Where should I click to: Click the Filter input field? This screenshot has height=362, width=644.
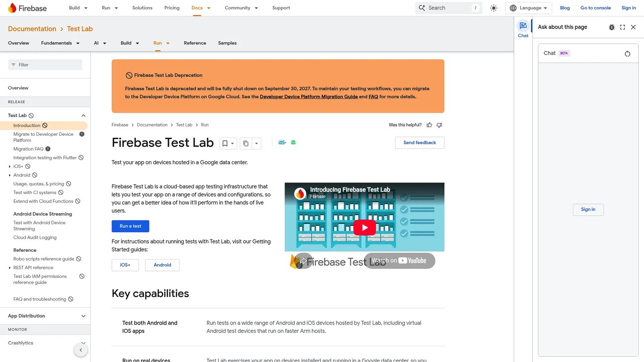tap(45, 65)
